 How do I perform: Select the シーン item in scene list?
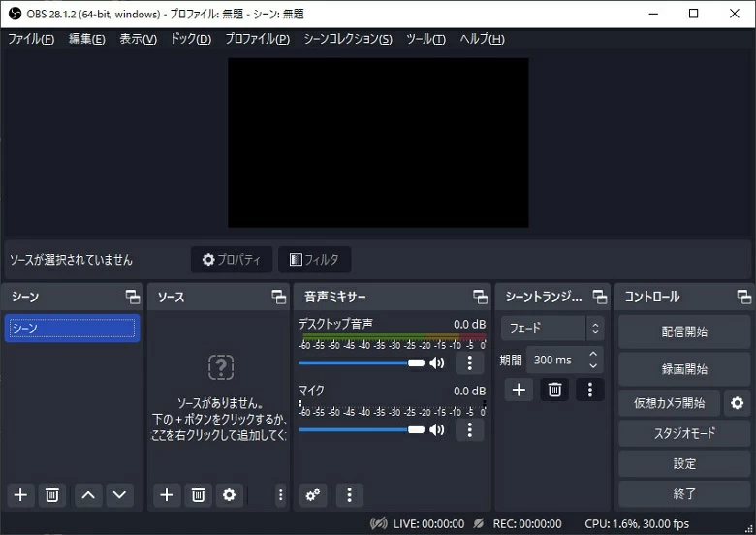click(72, 329)
